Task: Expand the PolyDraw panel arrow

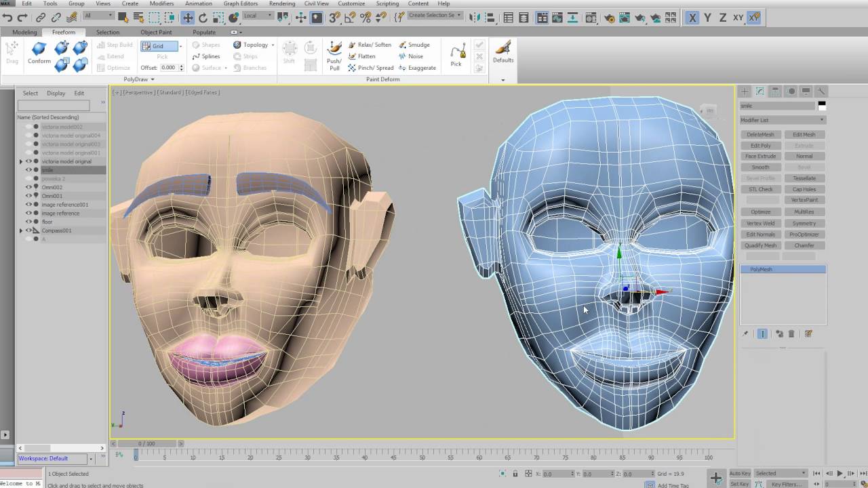Action: pos(153,79)
